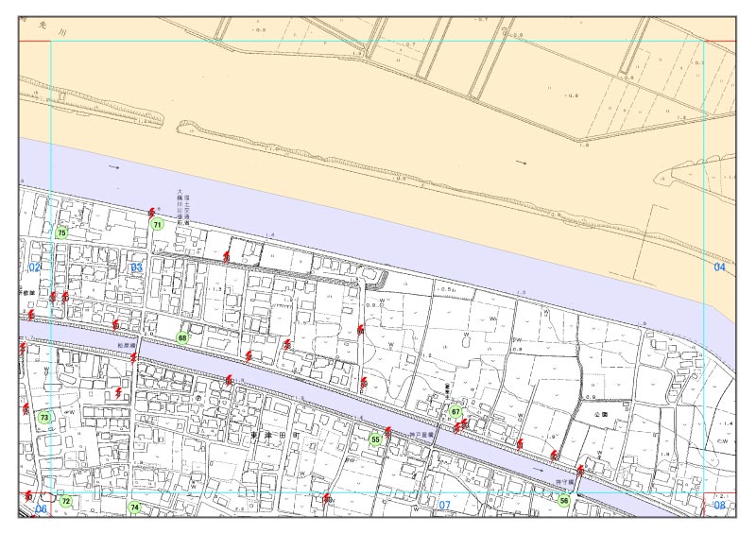Jump to neighboring sheet 04

tap(720, 267)
